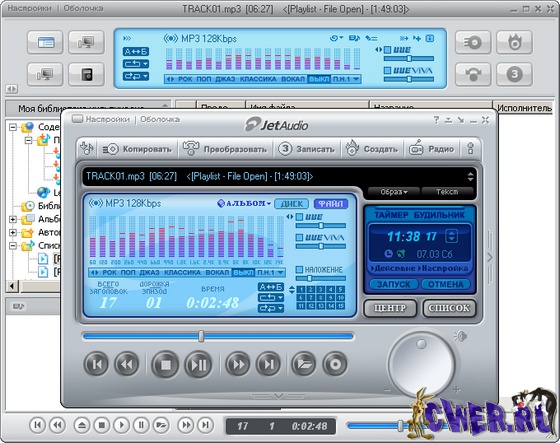Toggle BBE ViVA checkbox in front window

click(299, 237)
